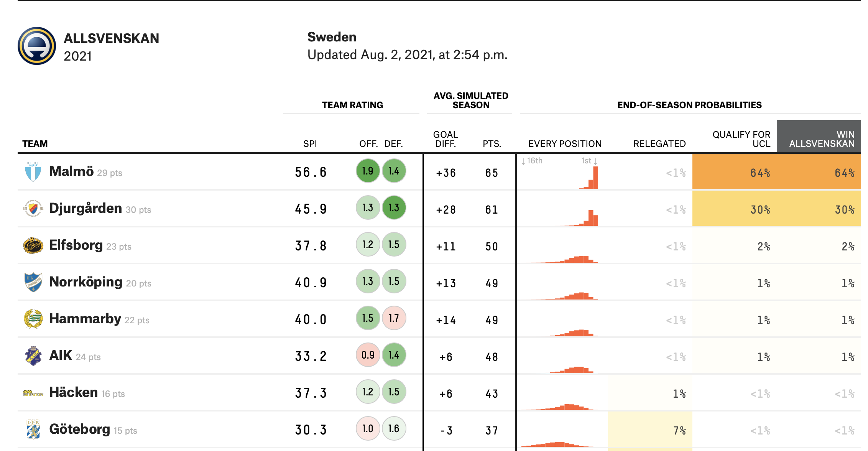The width and height of the screenshot is (868, 451).
Task: Sort by Qualify for UCL header
Action: coord(741,139)
